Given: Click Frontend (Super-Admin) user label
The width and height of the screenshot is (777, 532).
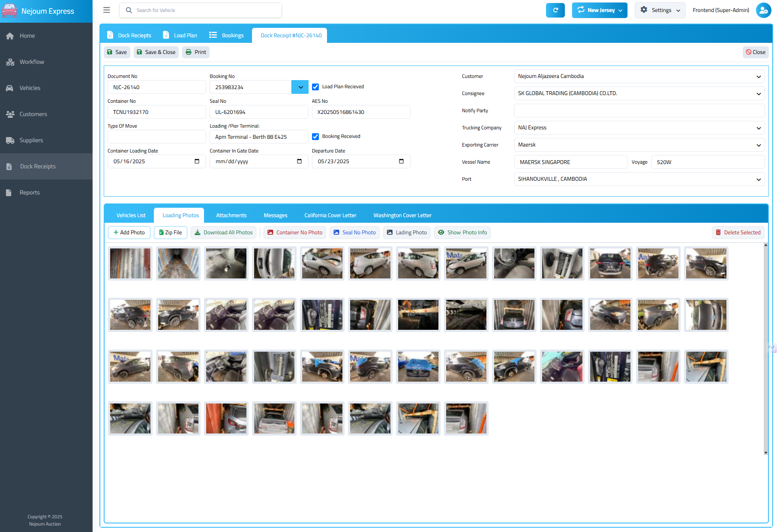Looking at the screenshot, I should pyautogui.click(x=721, y=10).
